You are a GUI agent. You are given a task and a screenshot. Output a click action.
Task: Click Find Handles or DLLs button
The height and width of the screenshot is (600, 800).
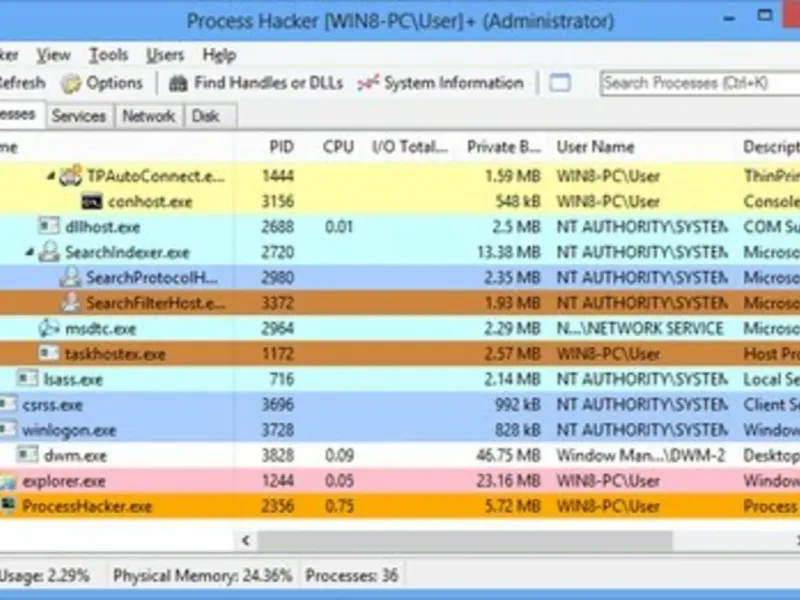click(x=256, y=83)
